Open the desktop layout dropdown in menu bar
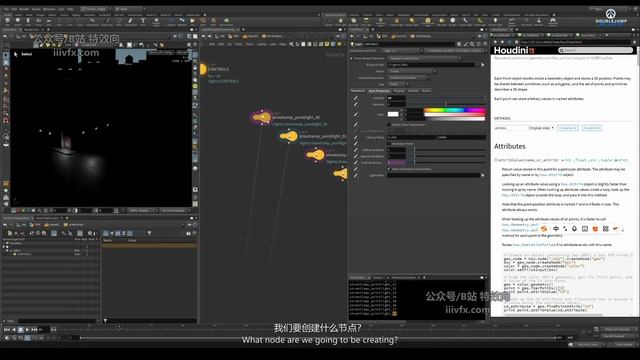The height and width of the screenshot is (360, 640). 96,9
